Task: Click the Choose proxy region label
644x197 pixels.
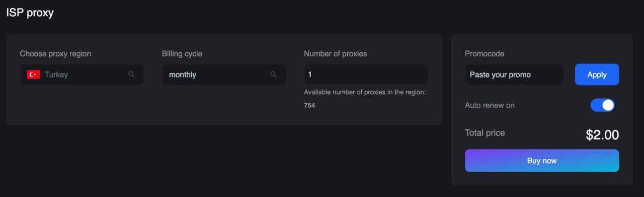Action: click(55, 53)
